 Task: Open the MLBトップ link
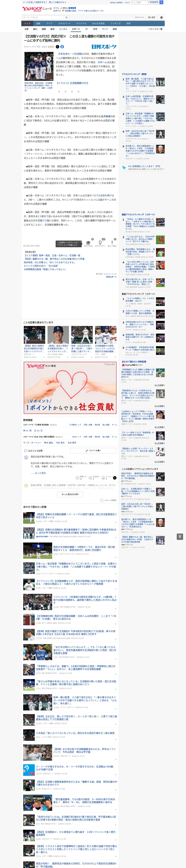77,437
